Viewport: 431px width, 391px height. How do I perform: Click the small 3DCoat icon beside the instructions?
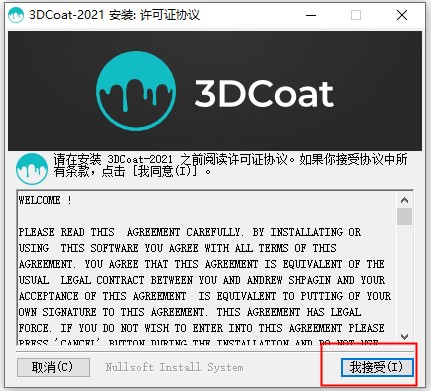pos(32,169)
